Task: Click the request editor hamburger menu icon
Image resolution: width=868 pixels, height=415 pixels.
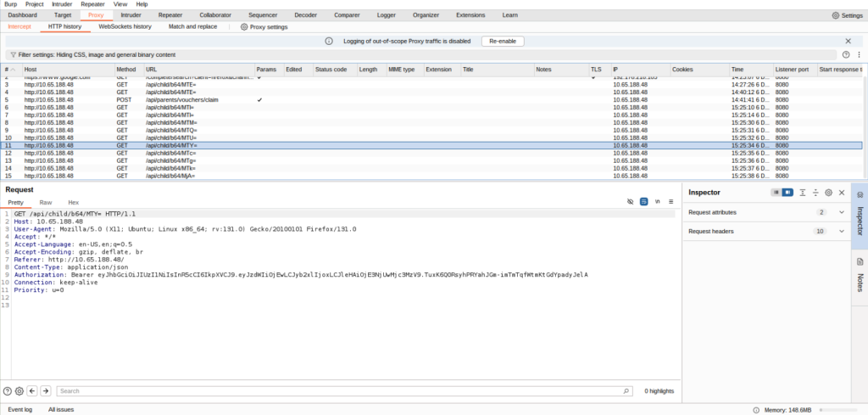Action: 670,202
